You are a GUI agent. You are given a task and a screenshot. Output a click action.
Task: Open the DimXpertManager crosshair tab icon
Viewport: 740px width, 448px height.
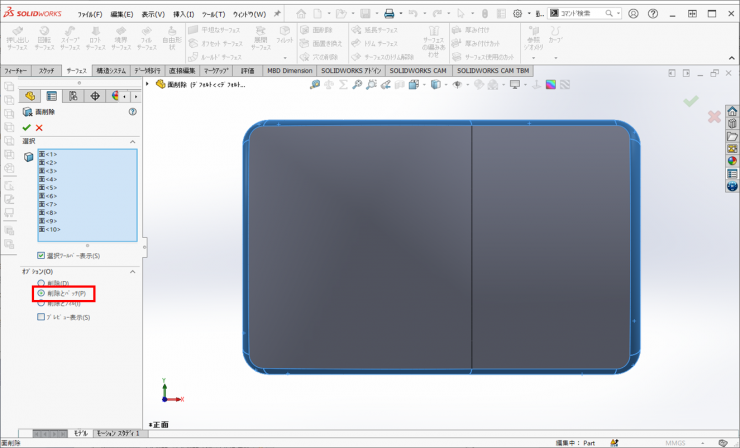pyautogui.click(x=95, y=96)
